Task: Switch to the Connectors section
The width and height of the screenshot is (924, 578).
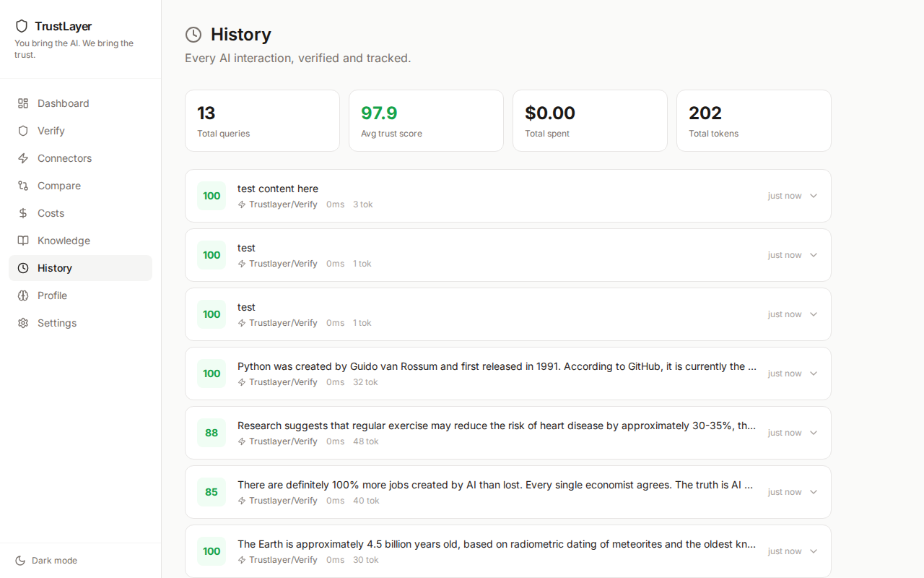Action: 64,158
